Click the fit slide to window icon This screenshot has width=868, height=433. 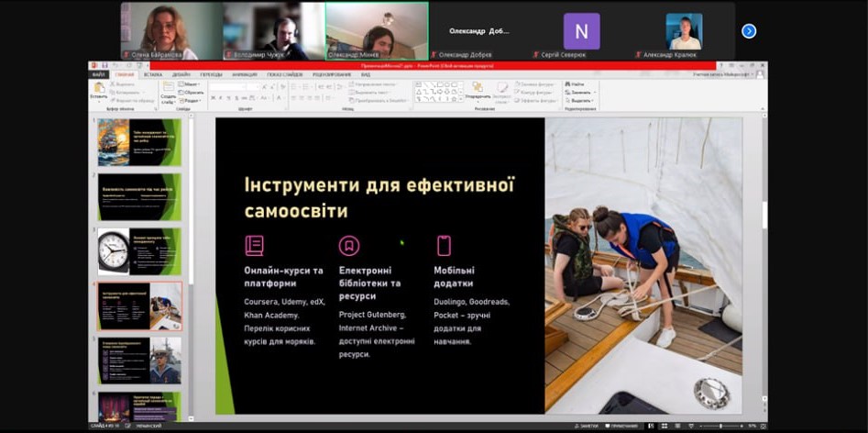pos(763,426)
